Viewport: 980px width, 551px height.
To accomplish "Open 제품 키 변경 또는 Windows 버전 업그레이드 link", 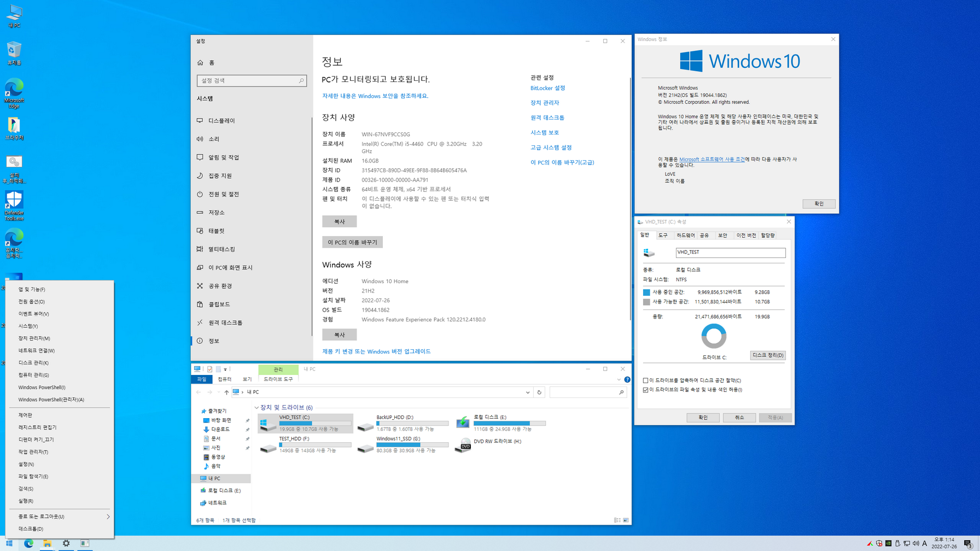I will pyautogui.click(x=376, y=351).
